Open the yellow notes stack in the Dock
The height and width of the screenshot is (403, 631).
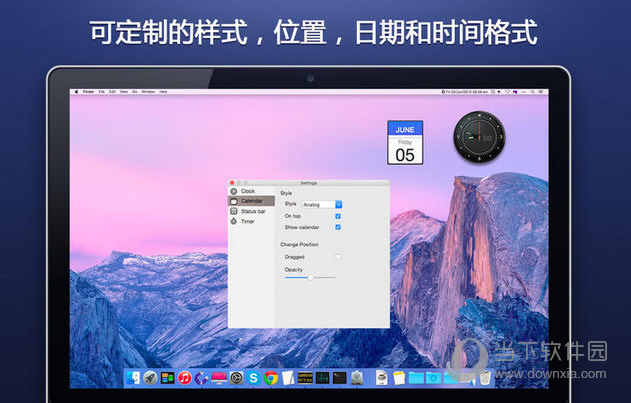399,378
